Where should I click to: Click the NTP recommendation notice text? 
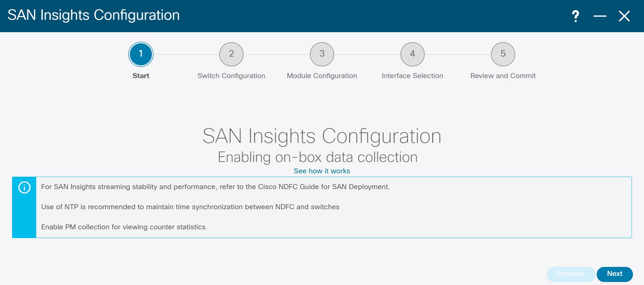pos(190,207)
